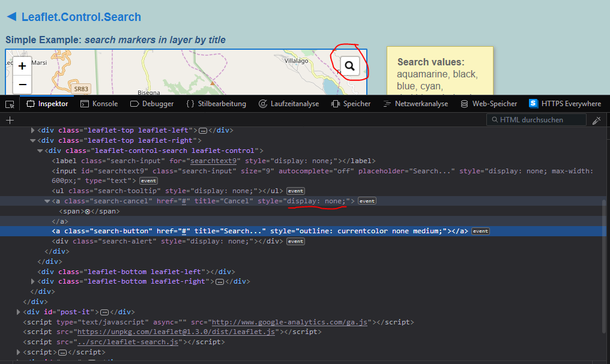
Task: Click event badge on search-alert div
Action: 295,242
